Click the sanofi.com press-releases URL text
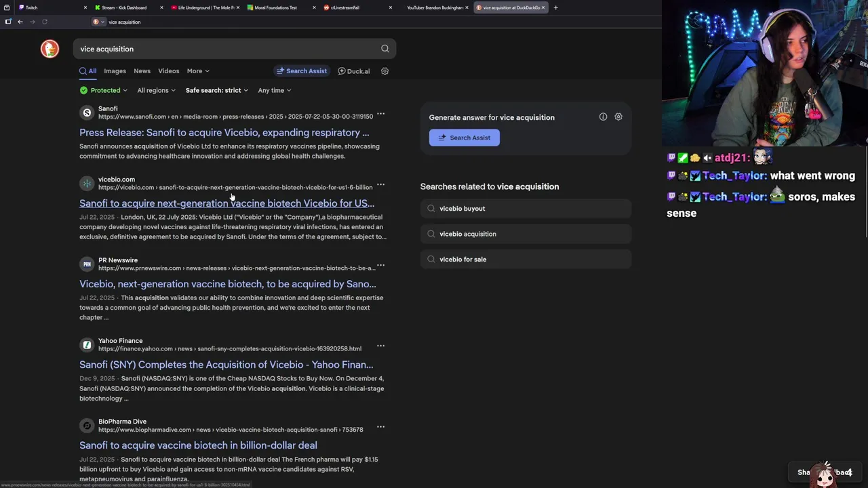 point(235,117)
